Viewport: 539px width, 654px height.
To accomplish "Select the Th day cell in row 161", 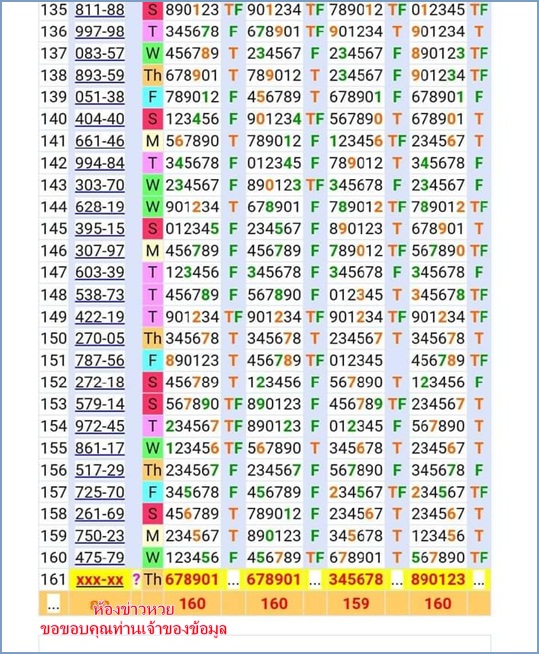I will [153, 580].
